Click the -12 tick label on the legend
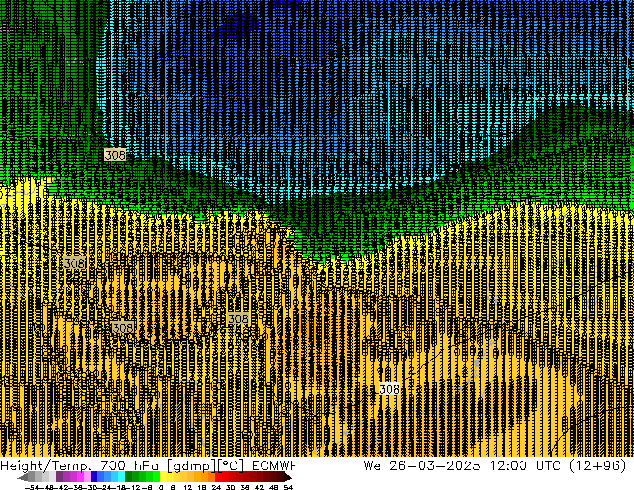Viewport: 634px width, 490px height. [133, 487]
